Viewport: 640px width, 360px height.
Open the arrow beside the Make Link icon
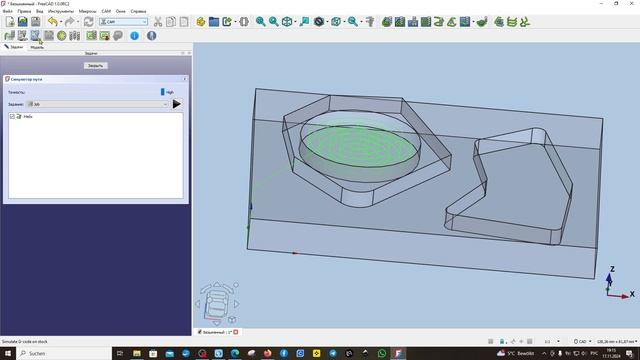point(236,22)
